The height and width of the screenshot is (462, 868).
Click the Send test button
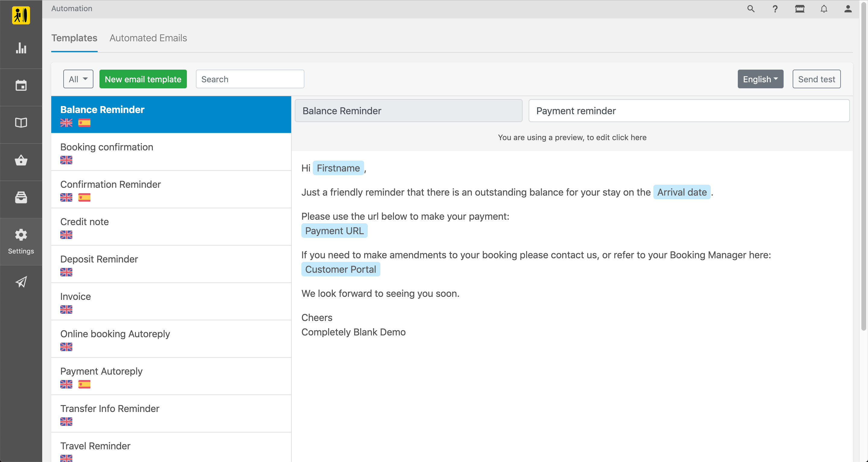pyautogui.click(x=816, y=79)
